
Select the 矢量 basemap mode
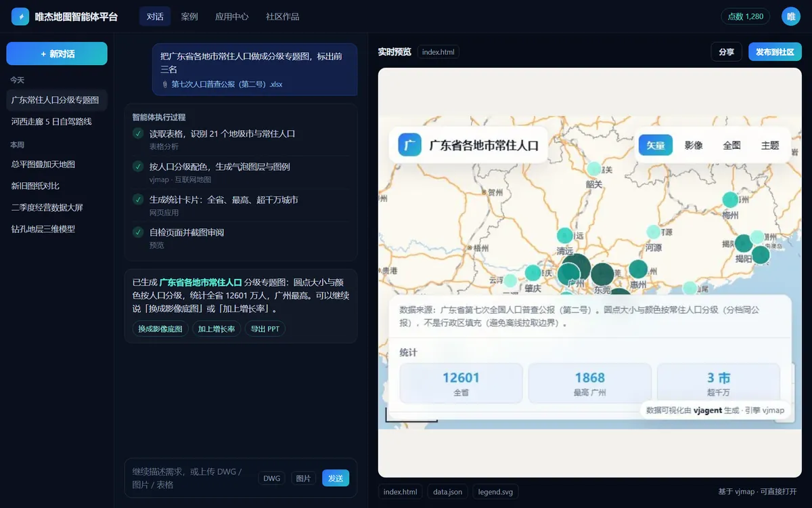pyautogui.click(x=656, y=145)
